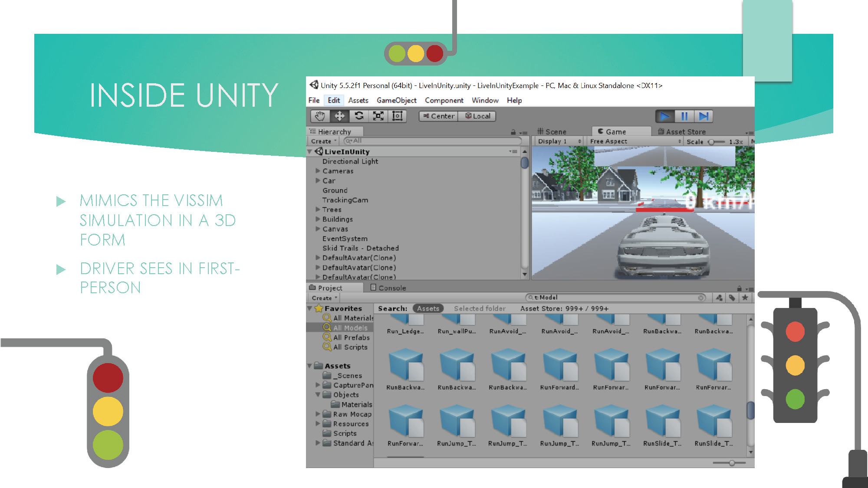Select the Hand tool in the toolbar
Screen dimensions: 868x488
319,116
